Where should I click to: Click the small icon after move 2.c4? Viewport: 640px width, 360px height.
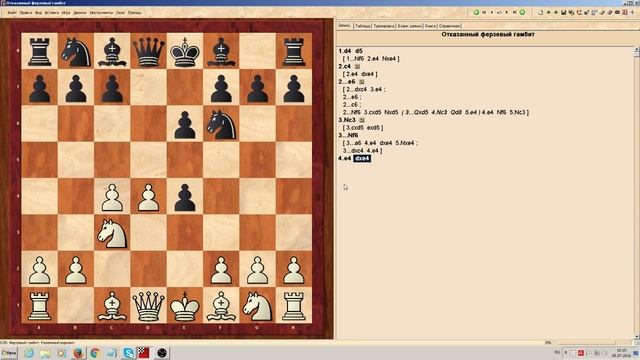pyautogui.click(x=357, y=66)
